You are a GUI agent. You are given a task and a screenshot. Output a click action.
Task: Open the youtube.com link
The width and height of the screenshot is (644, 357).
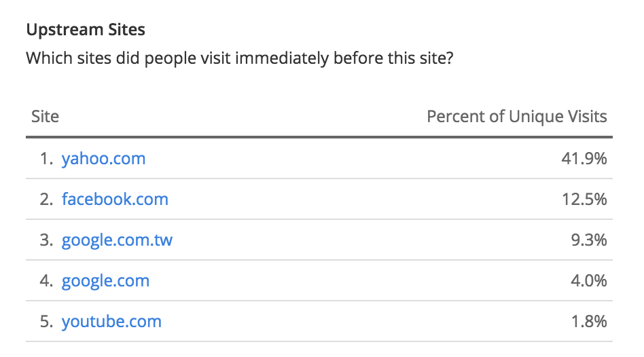111,322
